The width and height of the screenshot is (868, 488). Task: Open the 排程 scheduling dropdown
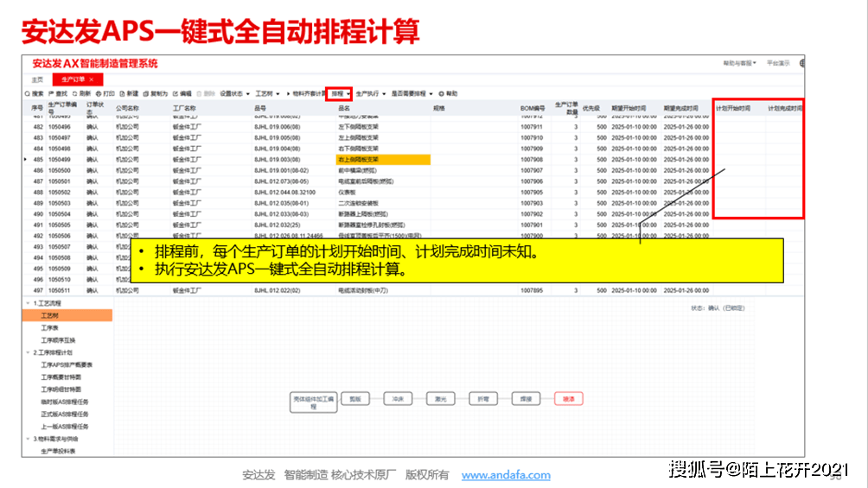tap(339, 94)
